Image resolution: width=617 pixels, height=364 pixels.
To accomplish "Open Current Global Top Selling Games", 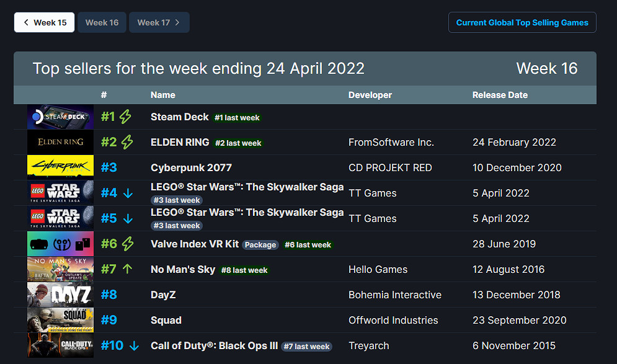I will tap(522, 22).
